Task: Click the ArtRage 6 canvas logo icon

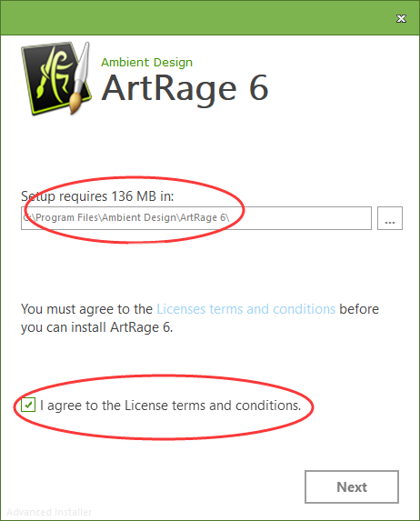Action: pyautogui.click(x=56, y=79)
